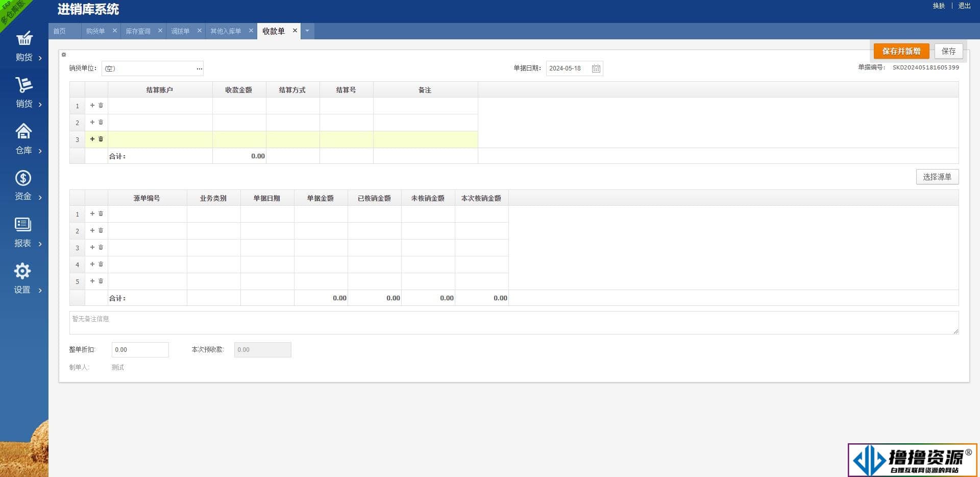
Task: Click the 结算账户 cell in row 1
Action: coord(160,106)
